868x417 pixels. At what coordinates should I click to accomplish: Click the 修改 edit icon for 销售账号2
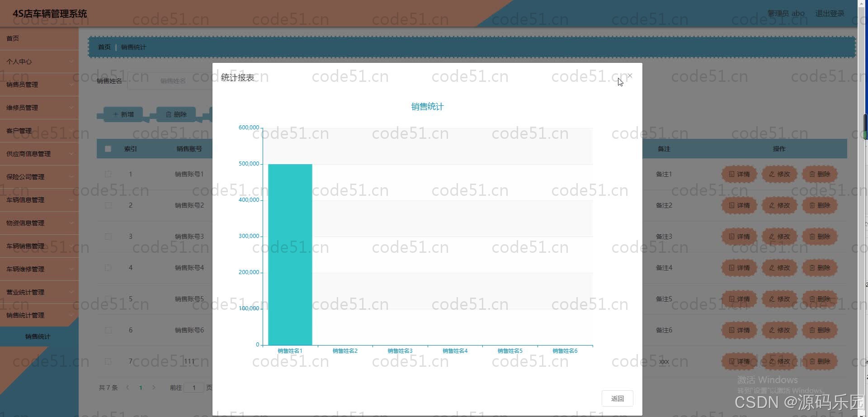[778, 205]
